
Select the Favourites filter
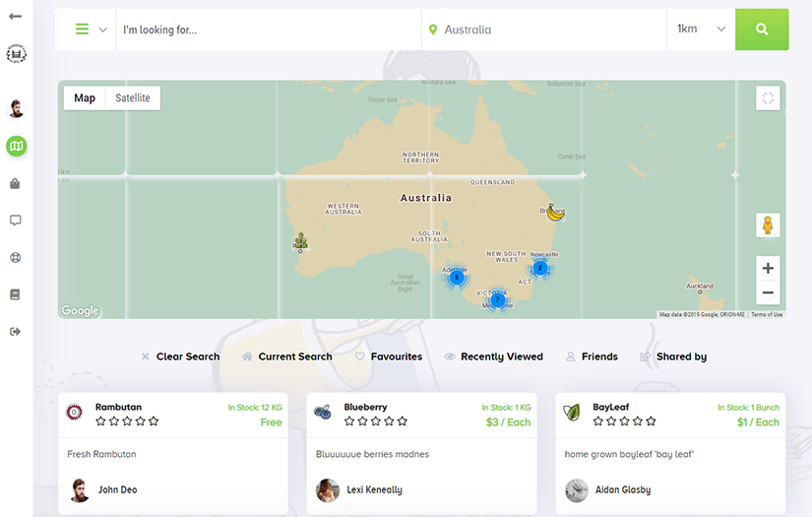click(389, 356)
